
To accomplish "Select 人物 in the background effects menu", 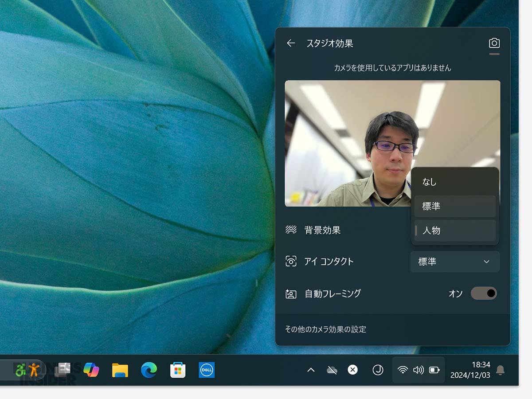I will 454,230.
